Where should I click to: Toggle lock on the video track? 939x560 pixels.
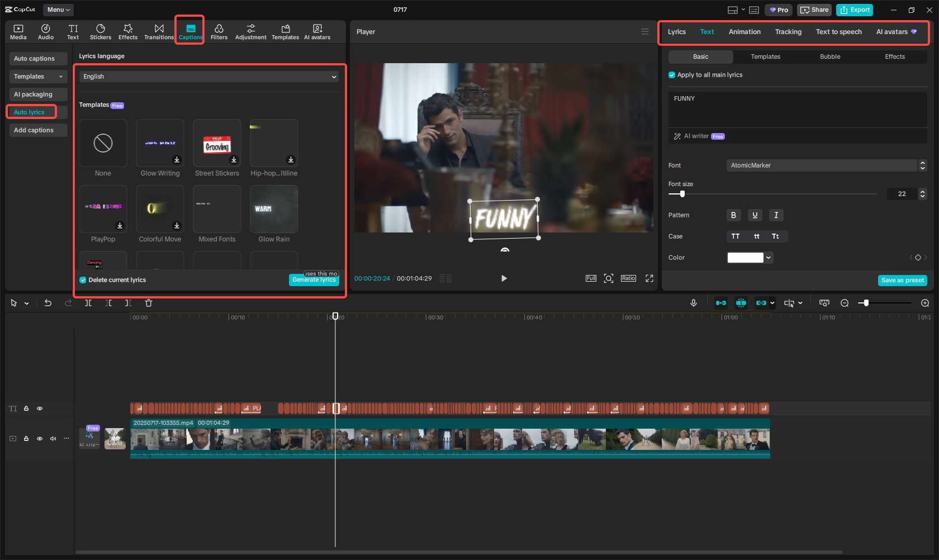26,439
